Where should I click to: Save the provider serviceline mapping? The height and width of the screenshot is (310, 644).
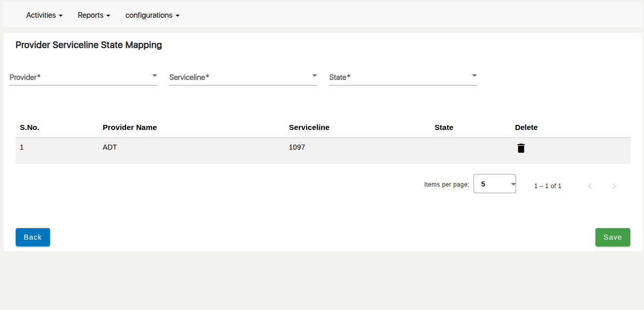613,237
